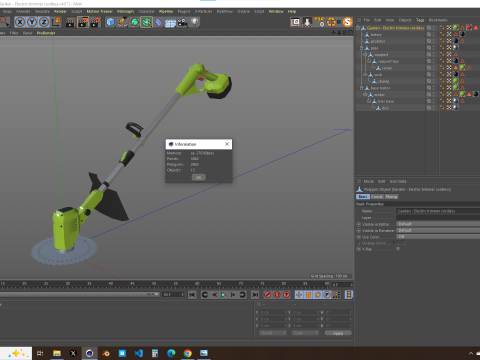
Task: Toggle the X-Ray checkbox in Basic Properties
Action: (398, 249)
